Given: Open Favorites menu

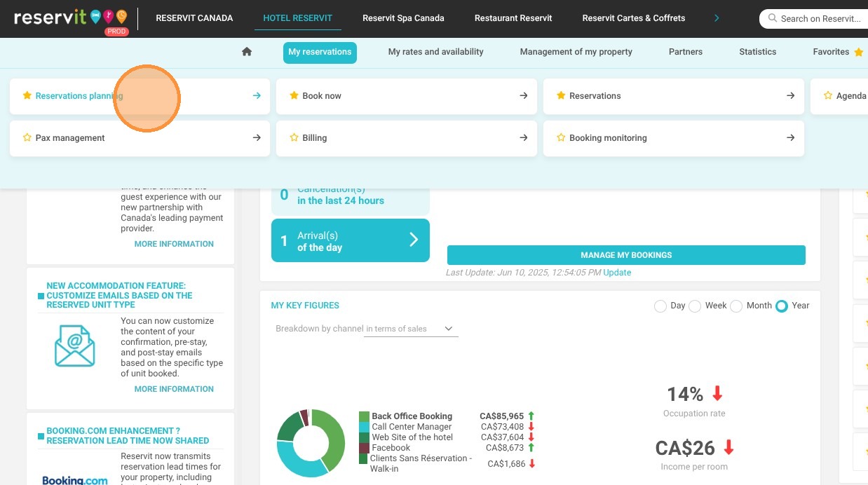Looking at the screenshot, I should point(831,52).
